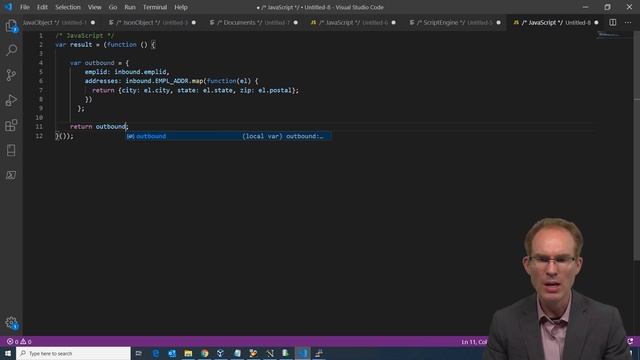The height and width of the screenshot is (360, 640).
Task: Close the Untitled-8 tab via its dot
Action: click(596, 22)
